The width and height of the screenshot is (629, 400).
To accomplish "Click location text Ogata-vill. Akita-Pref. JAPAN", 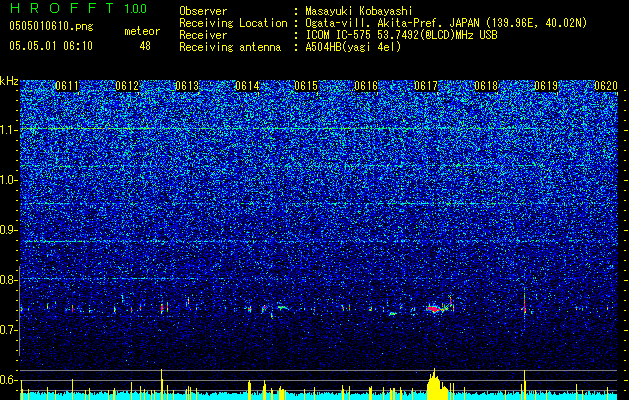I will pos(392,23).
